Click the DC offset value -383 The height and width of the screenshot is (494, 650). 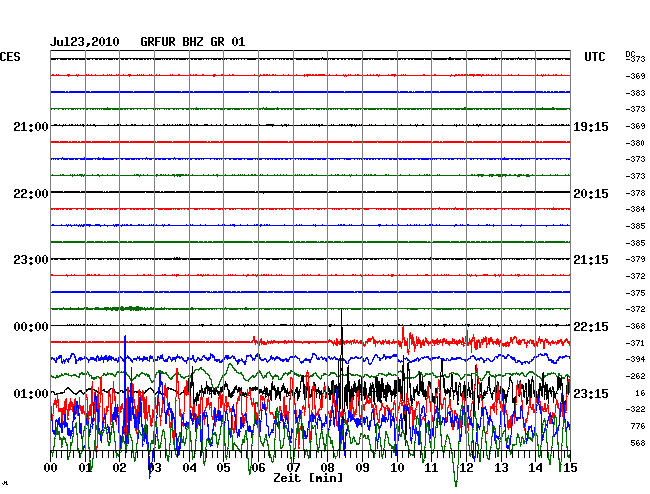click(635, 93)
